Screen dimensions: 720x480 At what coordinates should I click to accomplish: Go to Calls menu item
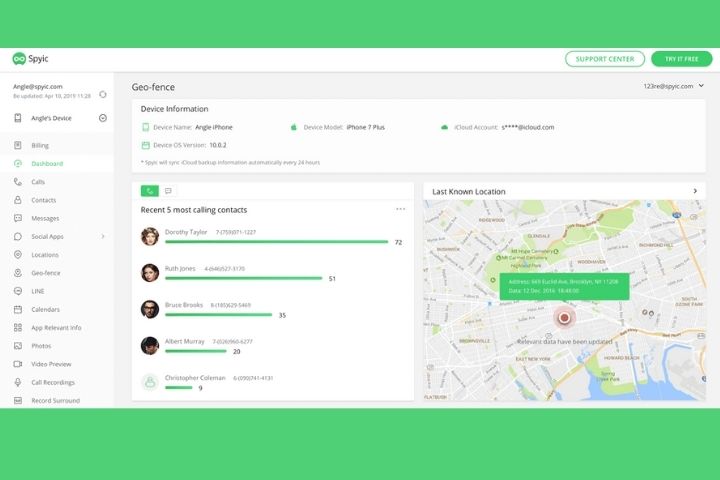click(38, 182)
